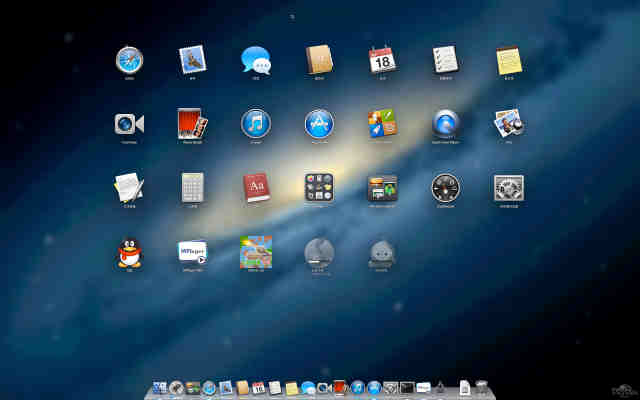This screenshot has width=640, height=400.
Task: Open the App Store in Launchpad
Action: click(x=319, y=124)
